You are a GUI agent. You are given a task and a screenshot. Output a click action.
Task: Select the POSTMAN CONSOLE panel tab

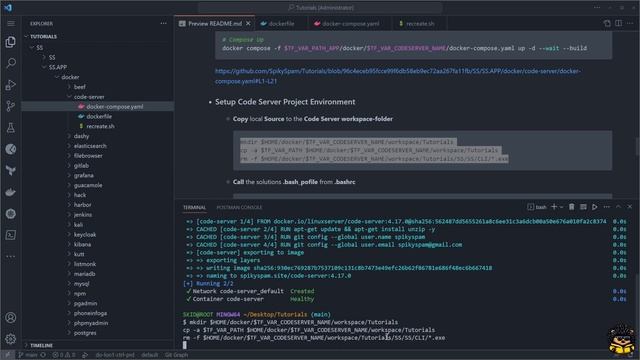coord(239,207)
